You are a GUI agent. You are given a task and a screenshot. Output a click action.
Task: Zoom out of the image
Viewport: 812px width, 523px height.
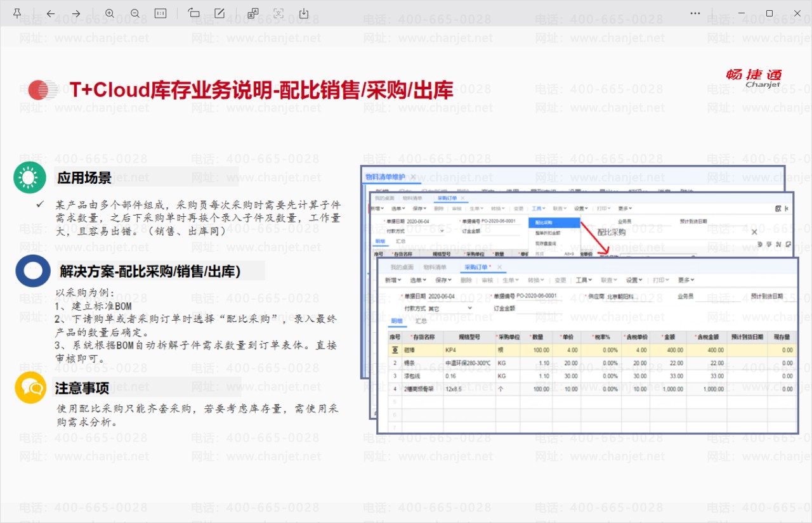pos(135,13)
